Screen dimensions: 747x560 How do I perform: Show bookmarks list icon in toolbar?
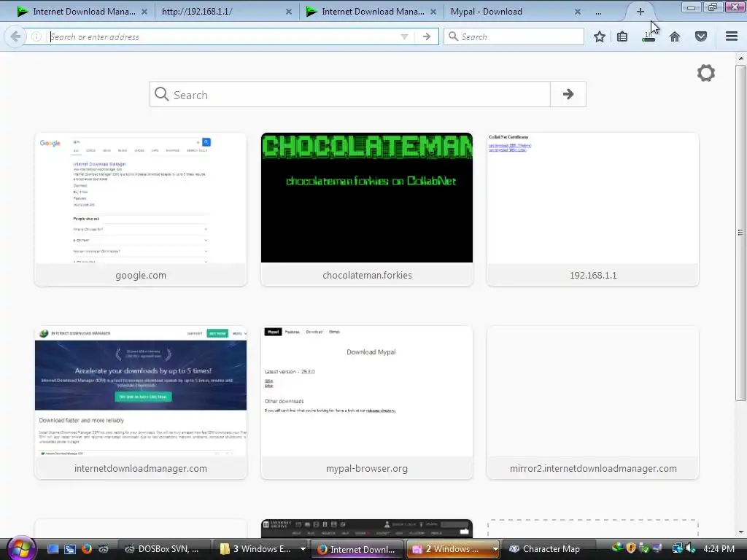coord(622,36)
